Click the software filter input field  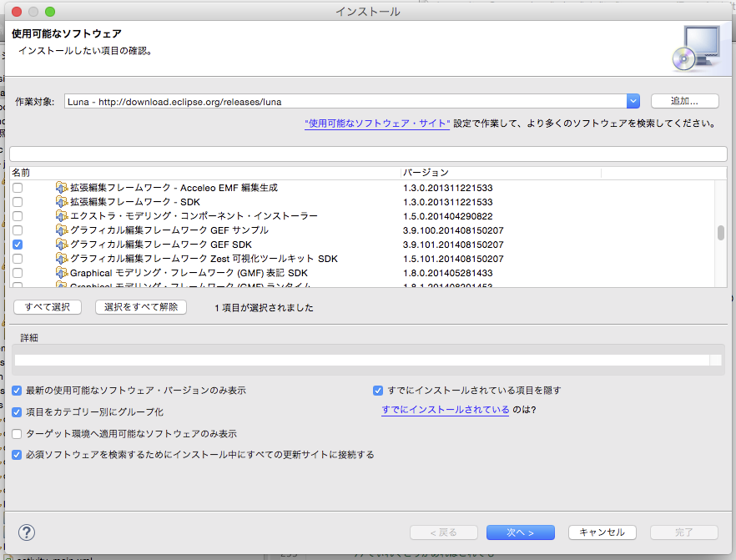click(x=367, y=153)
